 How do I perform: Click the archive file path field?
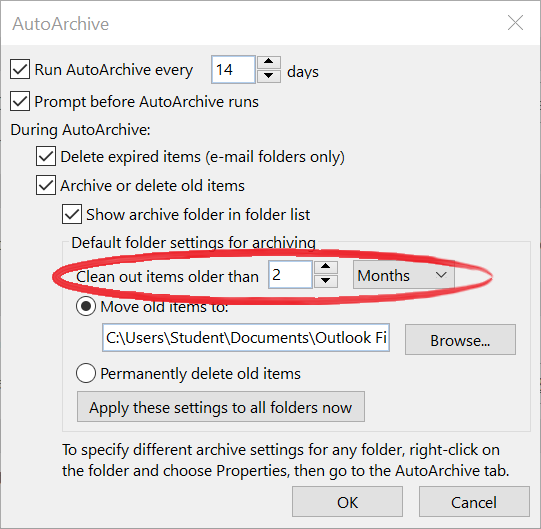point(246,337)
